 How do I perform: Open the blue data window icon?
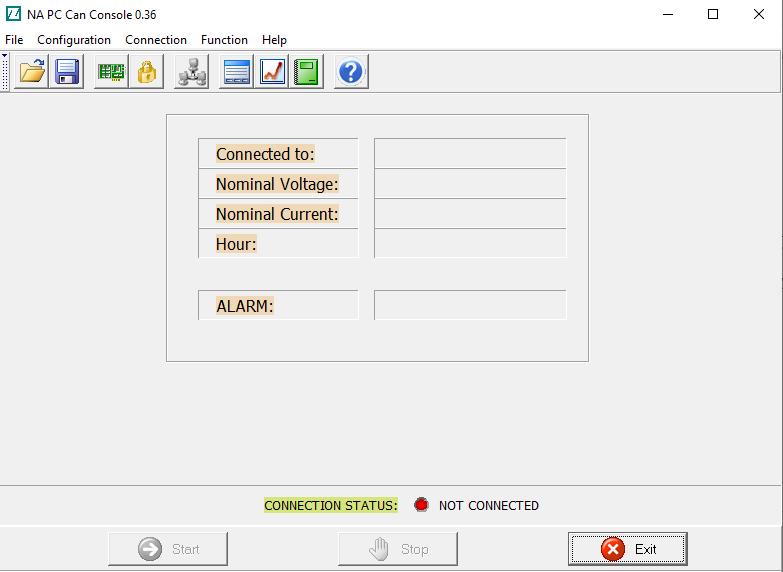click(x=237, y=72)
